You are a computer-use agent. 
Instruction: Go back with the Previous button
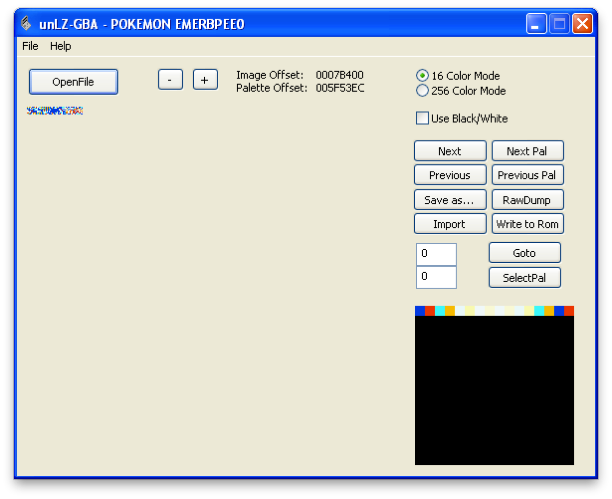pos(450,175)
